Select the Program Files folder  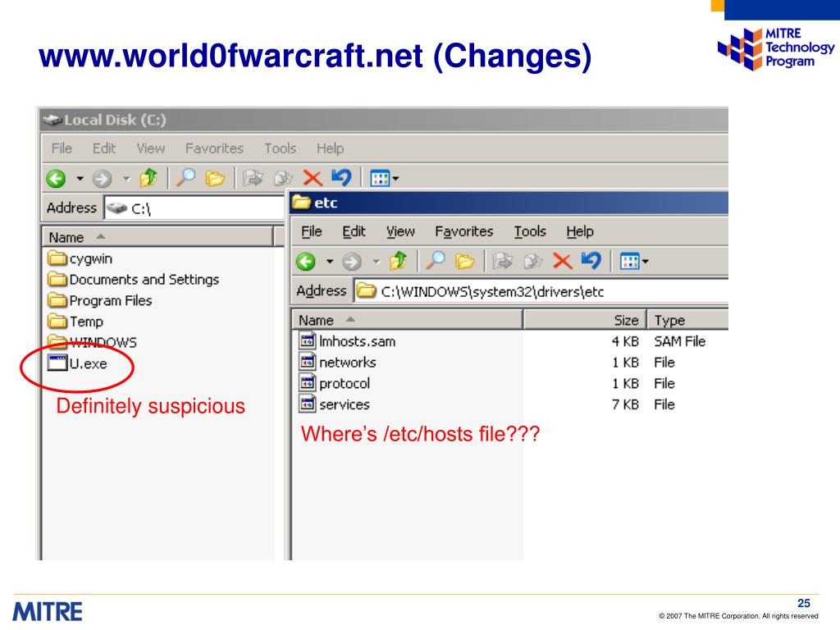pyautogui.click(x=100, y=300)
